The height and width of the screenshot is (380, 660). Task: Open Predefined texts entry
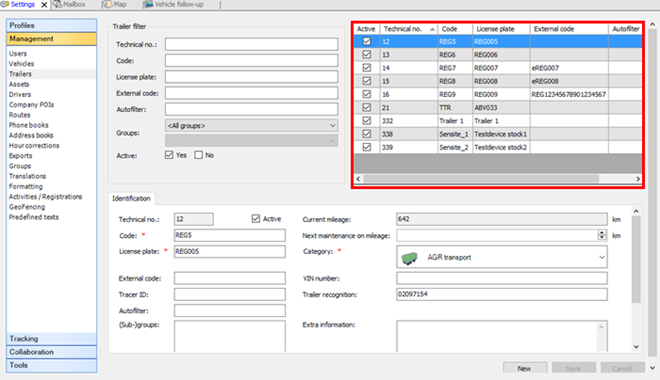34,217
